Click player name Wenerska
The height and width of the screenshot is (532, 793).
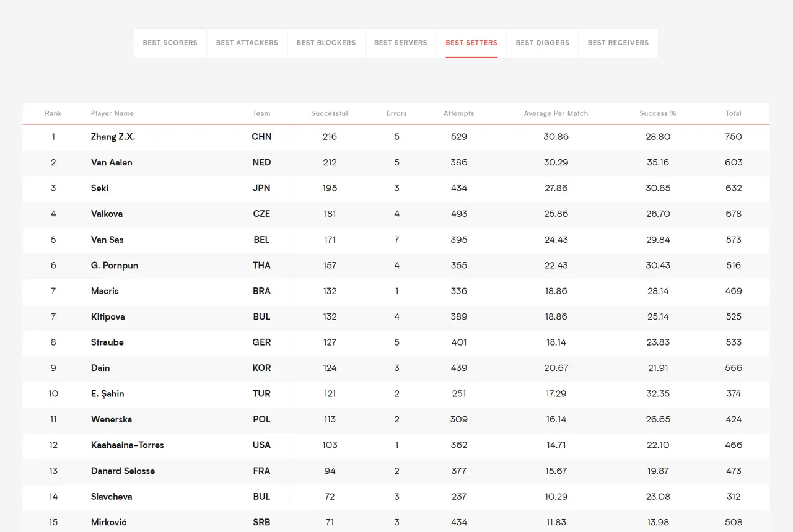pyautogui.click(x=112, y=419)
